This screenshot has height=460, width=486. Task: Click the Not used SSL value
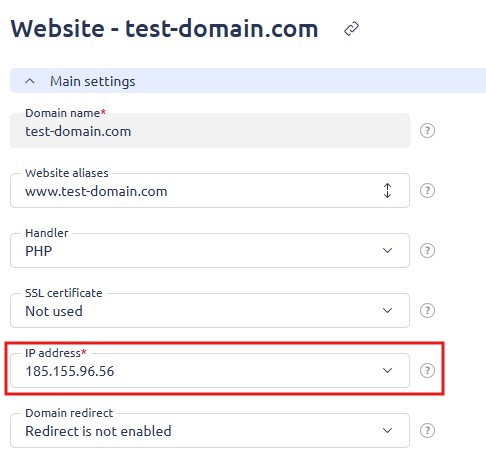54,311
